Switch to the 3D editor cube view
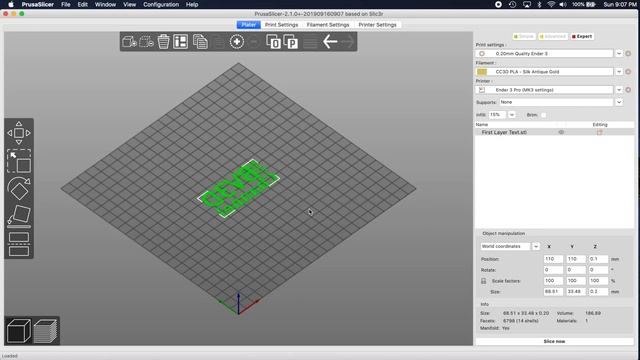The image size is (640, 360). click(x=18, y=331)
